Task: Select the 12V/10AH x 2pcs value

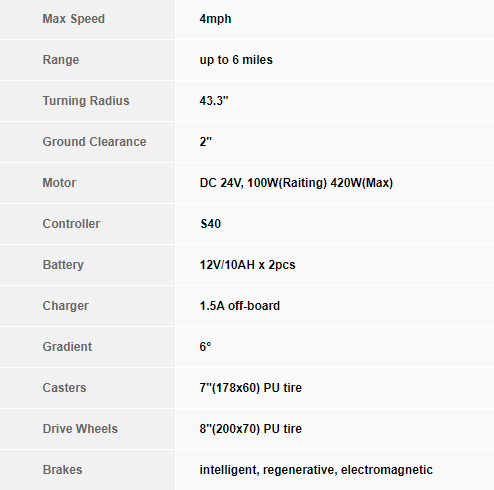Action: pyautogui.click(x=247, y=265)
